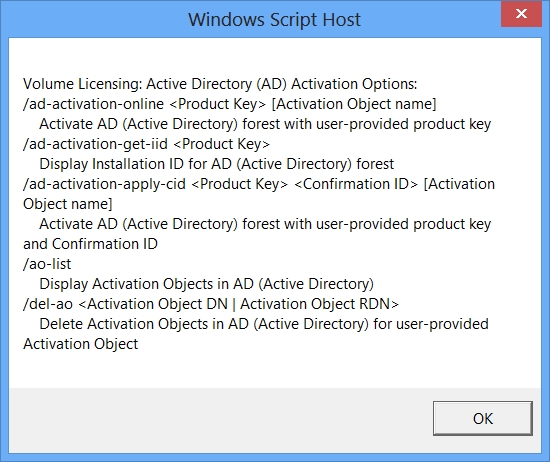Click the /ad-activation-apply-cid option text
The height and width of the screenshot is (462, 550).
click(x=104, y=184)
